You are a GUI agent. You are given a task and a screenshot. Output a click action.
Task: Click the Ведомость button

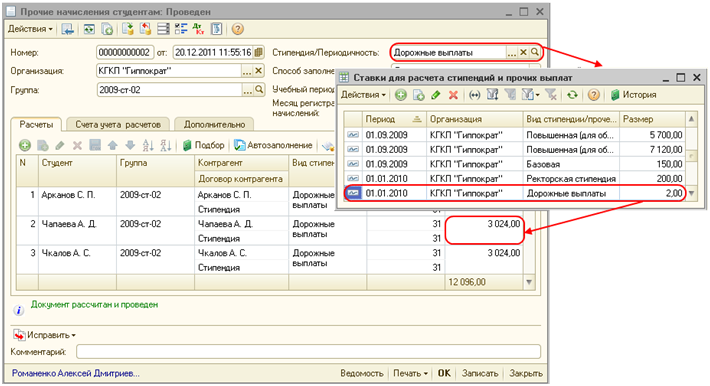(361, 373)
